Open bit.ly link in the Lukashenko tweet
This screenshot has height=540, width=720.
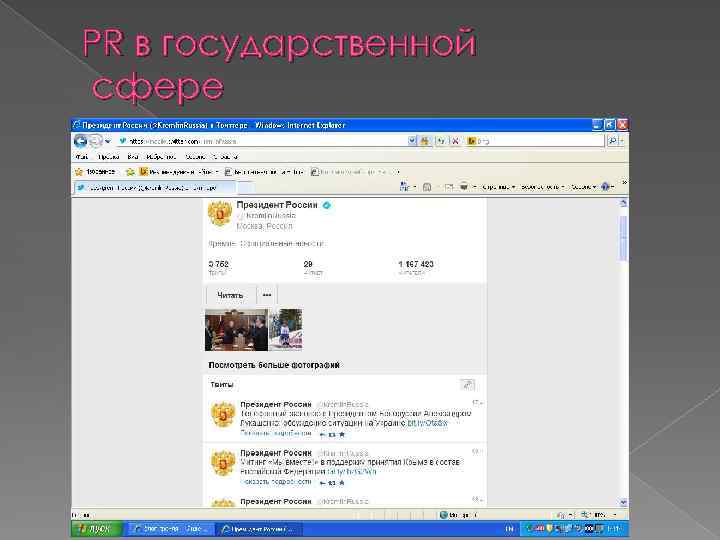[428, 423]
